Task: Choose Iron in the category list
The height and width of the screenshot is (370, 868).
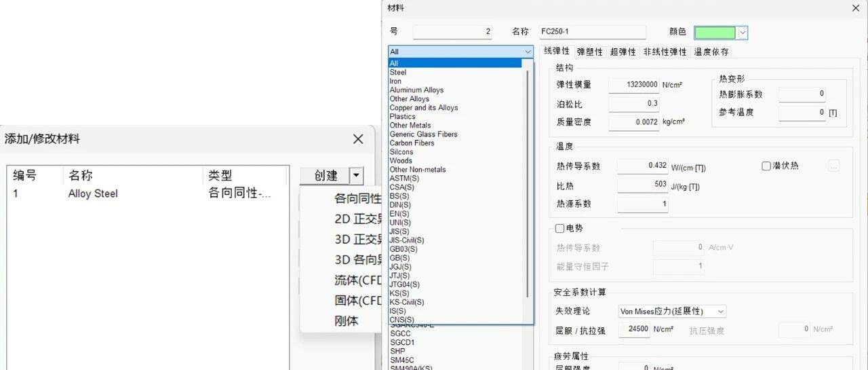Action: coord(395,81)
